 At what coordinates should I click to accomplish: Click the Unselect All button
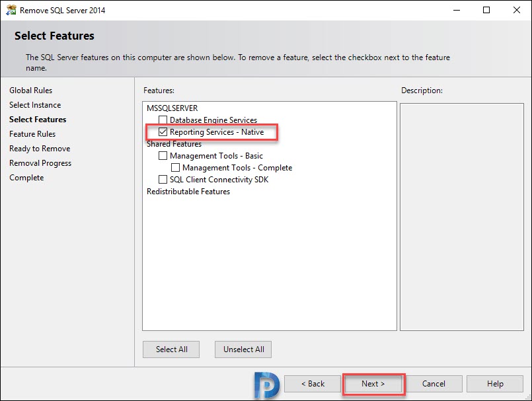[243, 349]
